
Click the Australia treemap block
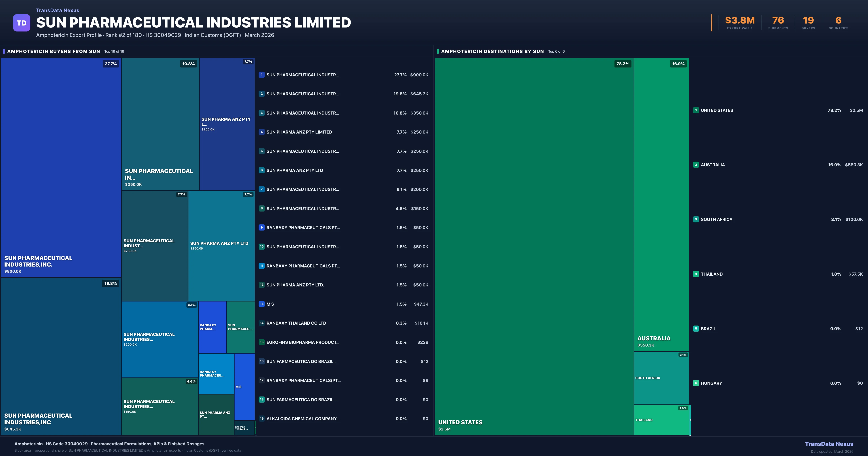tap(661, 204)
